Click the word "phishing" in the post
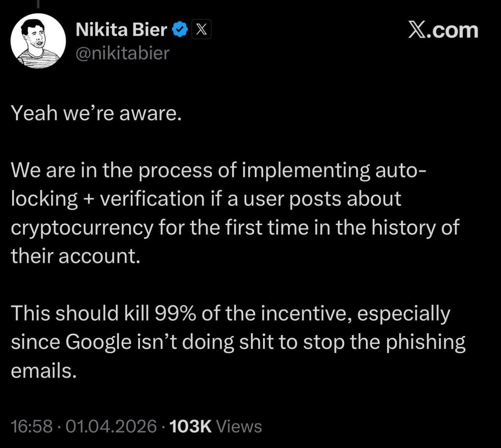Viewport: 501px width, 448px height. click(425, 342)
